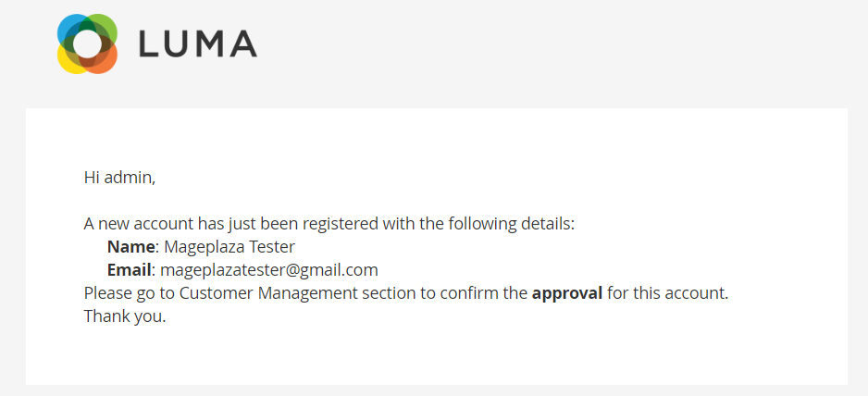This screenshot has height=396, width=868.
Task: Click the blue circle in Luma logo
Action: tap(69, 28)
